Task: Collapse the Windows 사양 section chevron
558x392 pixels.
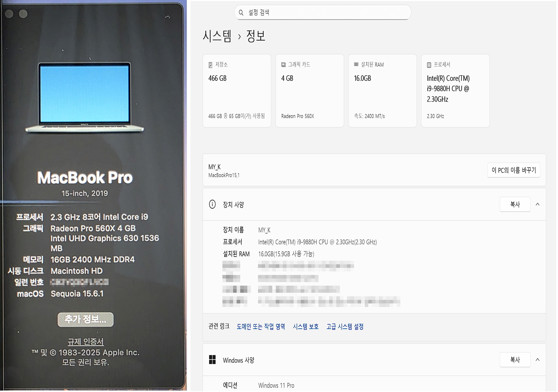Action: click(538, 360)
